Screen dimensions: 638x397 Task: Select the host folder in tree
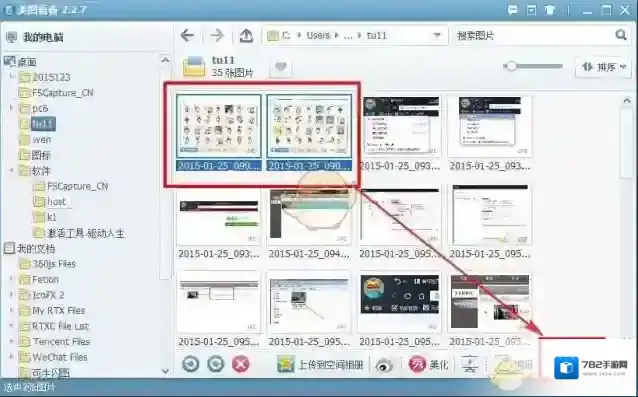pyautogui.click(x=56, y=202)
